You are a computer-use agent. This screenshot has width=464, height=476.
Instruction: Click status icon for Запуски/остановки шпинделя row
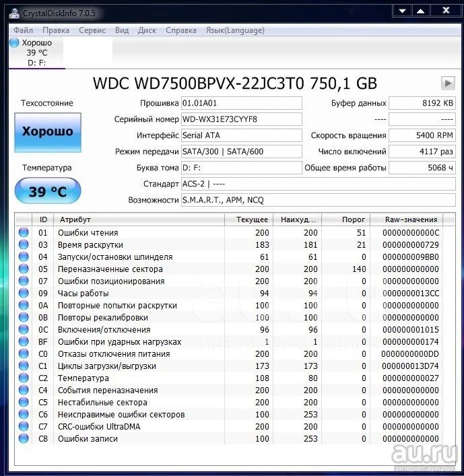[x=24, y=257]
